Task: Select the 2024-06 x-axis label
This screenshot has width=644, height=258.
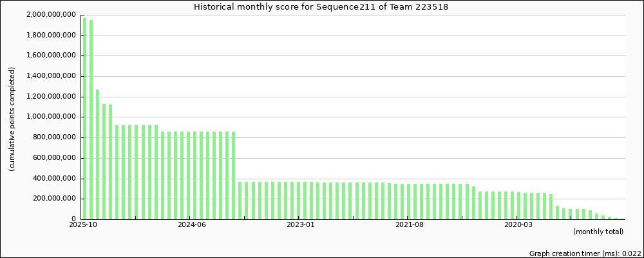Action: click(x=191, y=224)
